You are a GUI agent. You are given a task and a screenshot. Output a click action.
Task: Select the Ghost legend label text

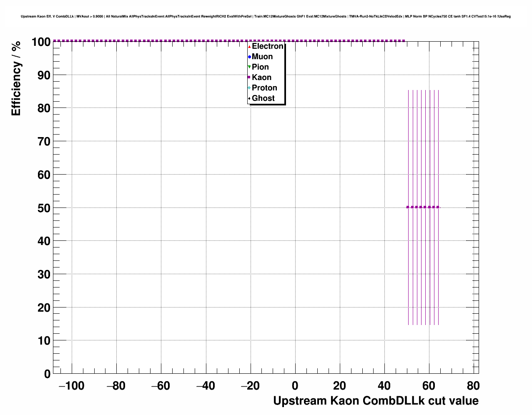(x=263, y=98)
